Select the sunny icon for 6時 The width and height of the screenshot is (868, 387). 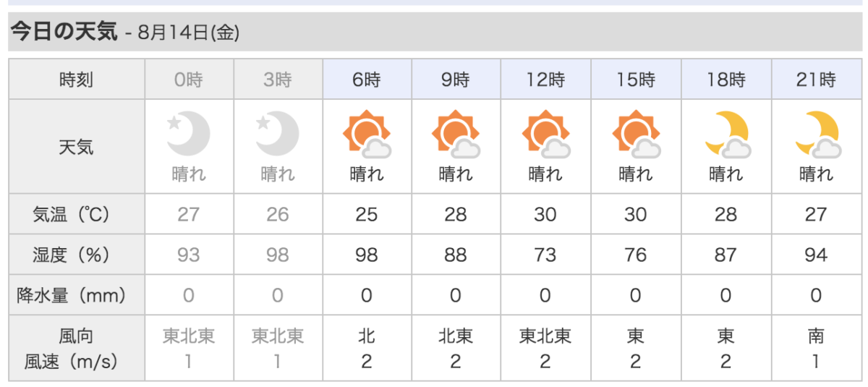point(367,135)
